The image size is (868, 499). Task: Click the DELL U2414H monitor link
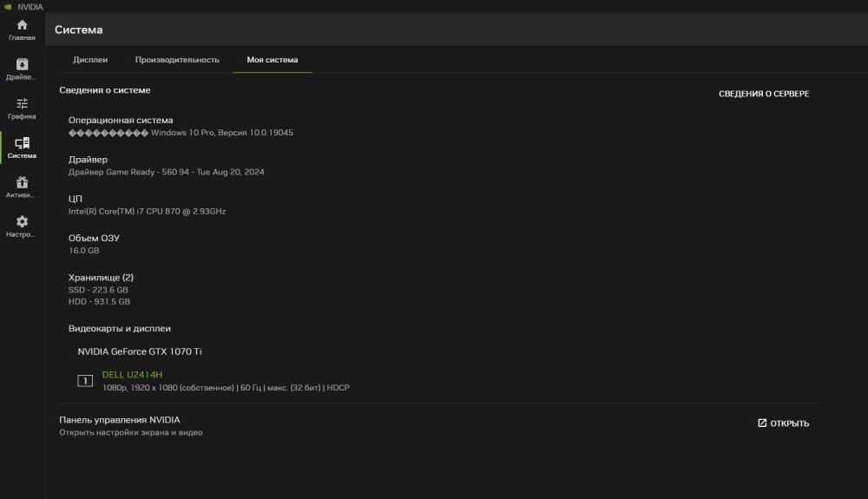coord(132,375)
